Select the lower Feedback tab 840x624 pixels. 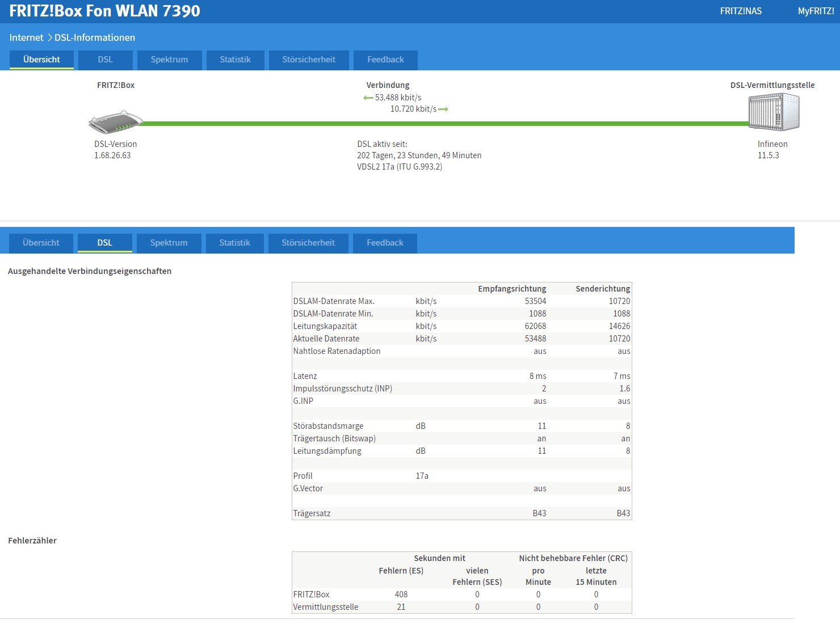(385, 243)
